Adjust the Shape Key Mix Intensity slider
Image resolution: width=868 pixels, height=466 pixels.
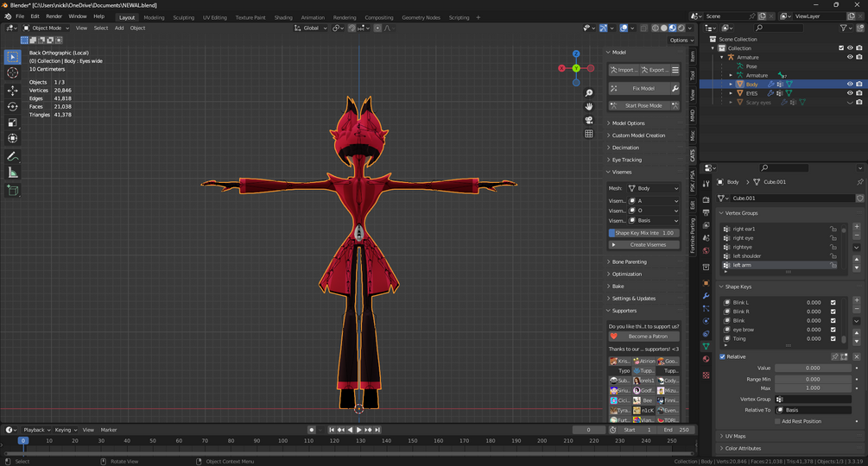pos(643,233)
